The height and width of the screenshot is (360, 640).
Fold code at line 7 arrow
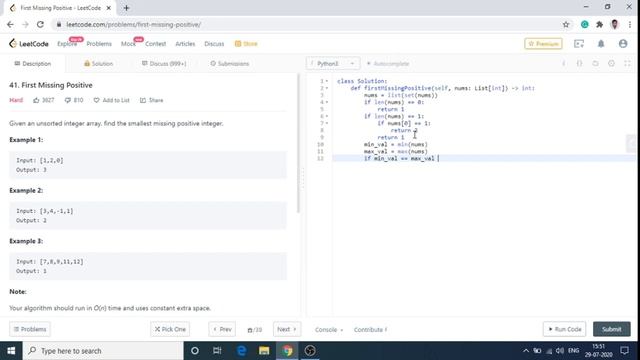[327, 123]
